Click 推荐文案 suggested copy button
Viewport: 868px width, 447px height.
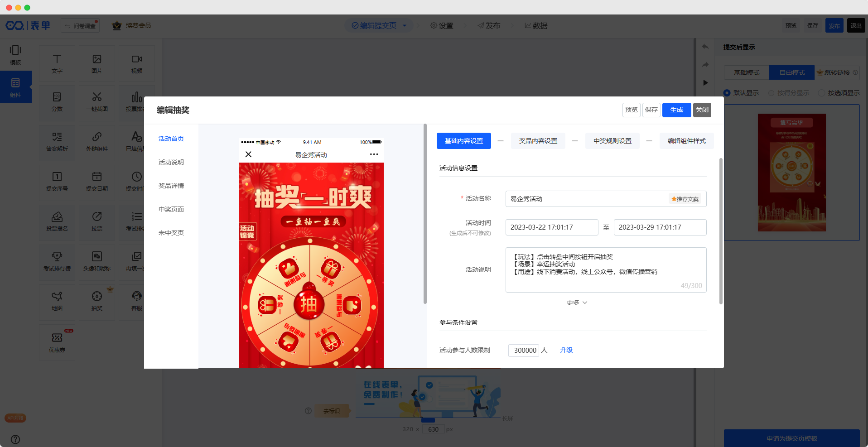click(x=685, y=199)
